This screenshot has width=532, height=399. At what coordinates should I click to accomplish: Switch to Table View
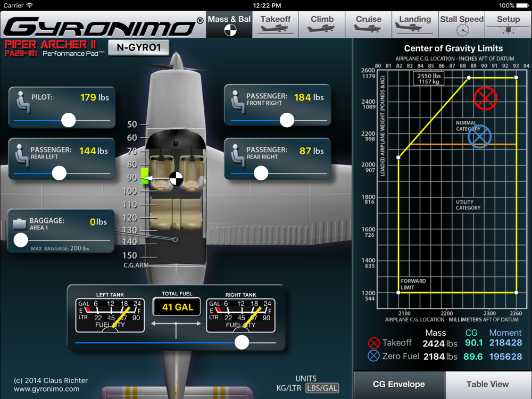(x=487, y=385)
